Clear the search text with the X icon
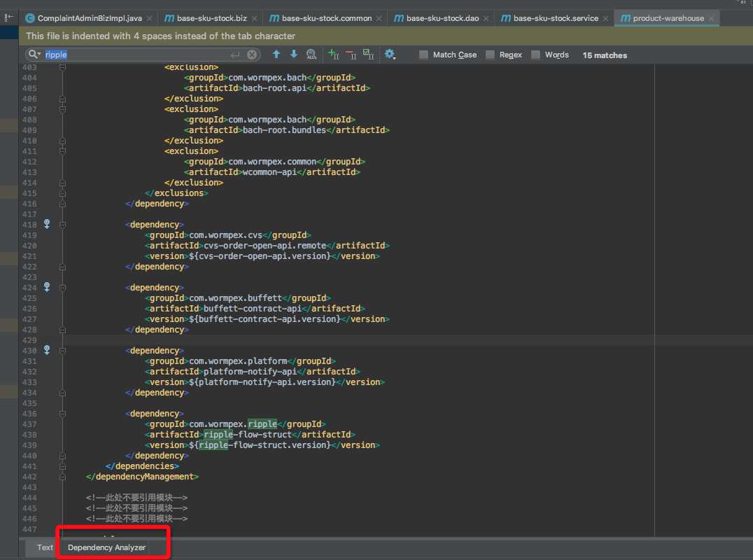Image resolution: width=753 pixels, height=560 pixels. [x=252, y=55]
